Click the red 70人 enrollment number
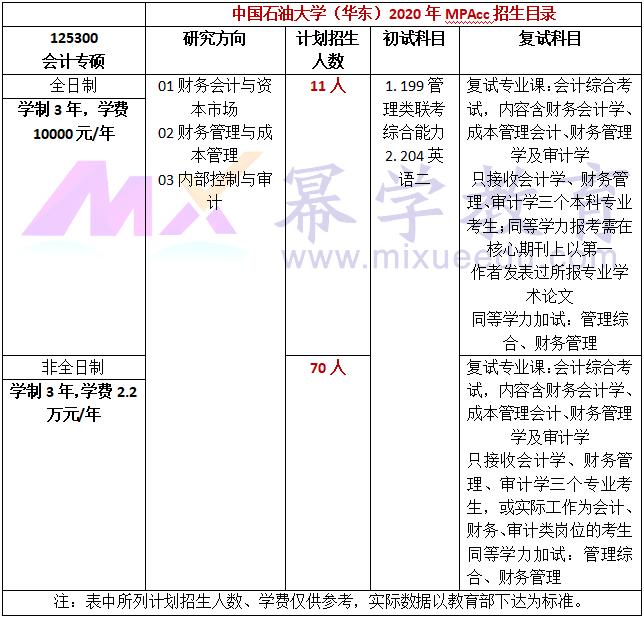 pyautogui.click(x=327, y=368)
